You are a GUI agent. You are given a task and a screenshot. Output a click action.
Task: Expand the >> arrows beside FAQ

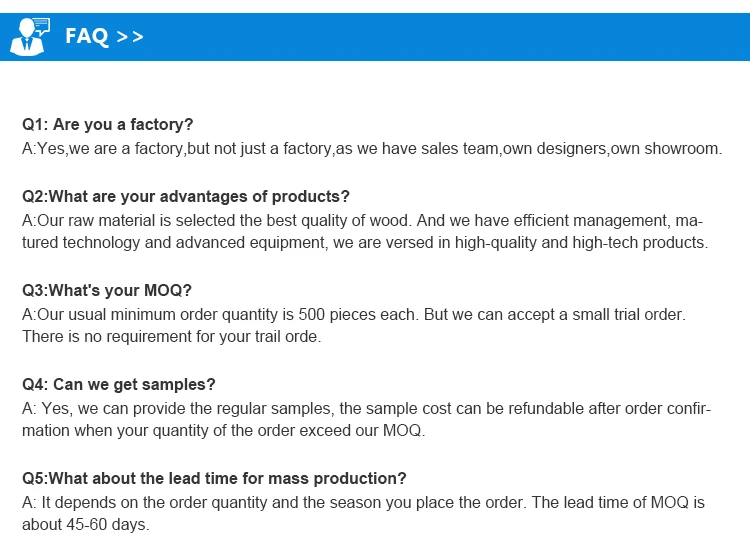pos(130,37)
